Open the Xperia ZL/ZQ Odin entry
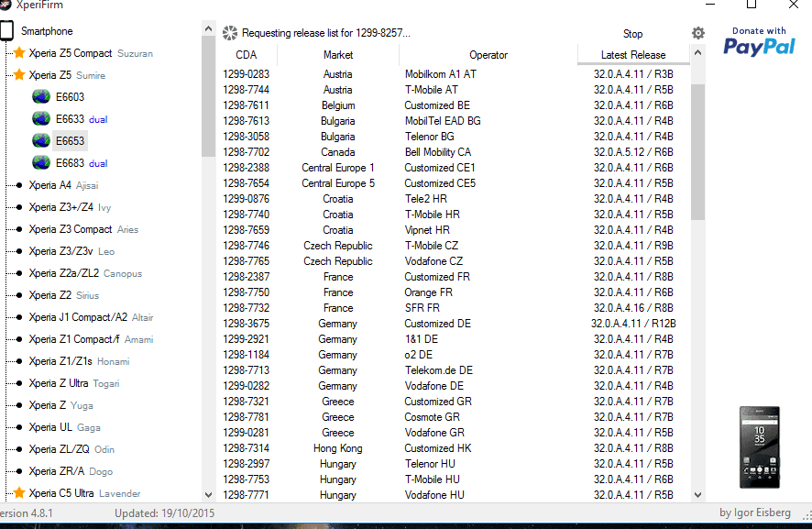Image resolution: width=812 pixels, height=529 pixels. (71, 449)
